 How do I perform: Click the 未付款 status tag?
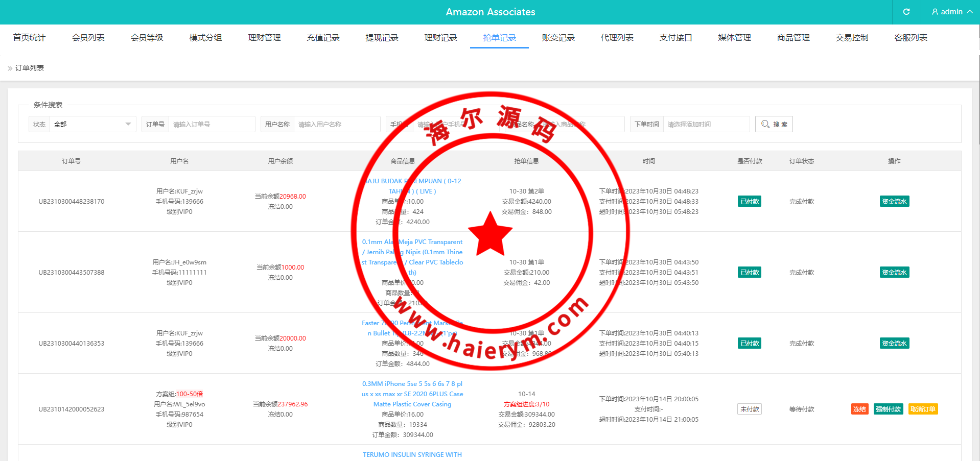749,409
